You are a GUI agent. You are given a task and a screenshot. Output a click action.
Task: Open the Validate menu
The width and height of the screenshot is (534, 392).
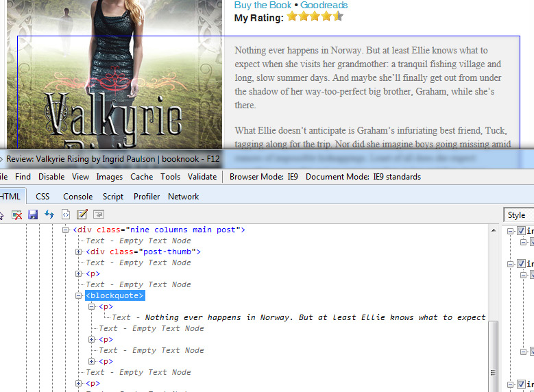pyautogui.click(x=202, y=176)
